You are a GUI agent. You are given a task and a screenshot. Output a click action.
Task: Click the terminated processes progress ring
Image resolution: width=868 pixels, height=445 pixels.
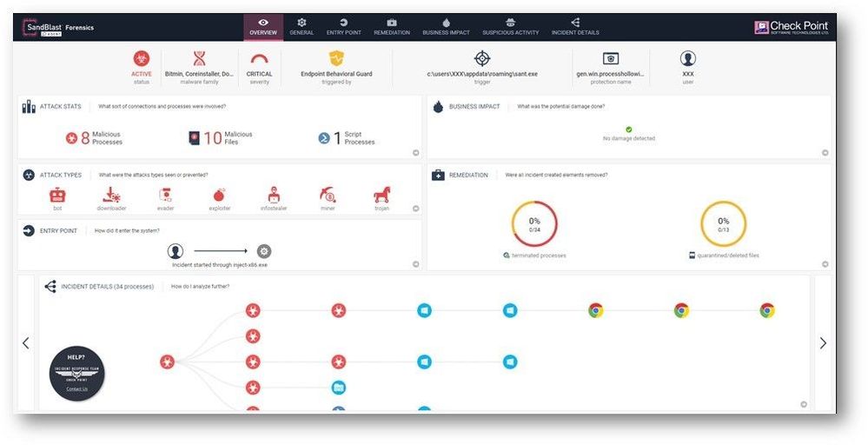click(x=534, y=223)
